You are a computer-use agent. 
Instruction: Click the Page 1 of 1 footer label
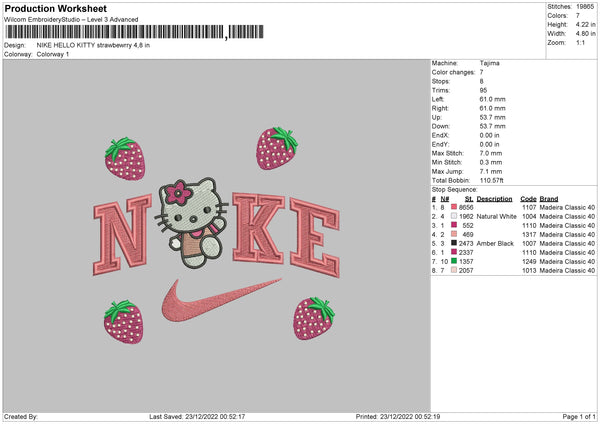tap(579, 416)
